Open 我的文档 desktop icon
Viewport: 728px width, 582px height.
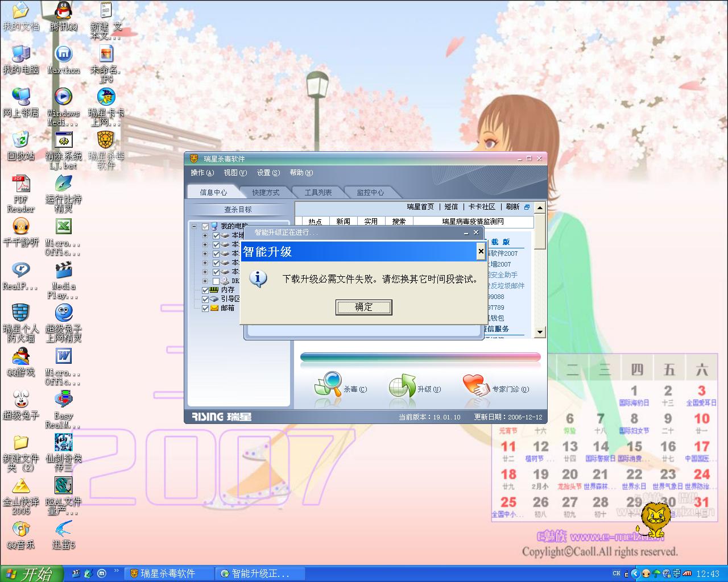(x=21, y=17)
